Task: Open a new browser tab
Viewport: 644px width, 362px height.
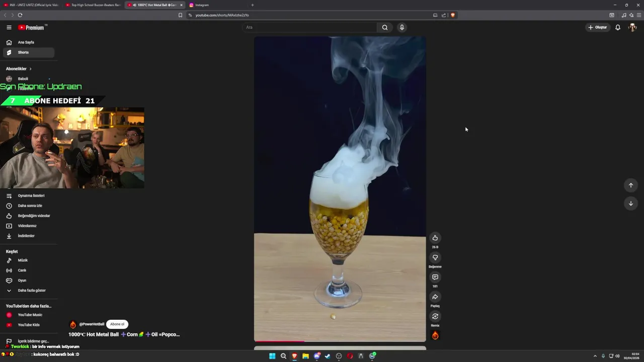Action: coord(252,5)
